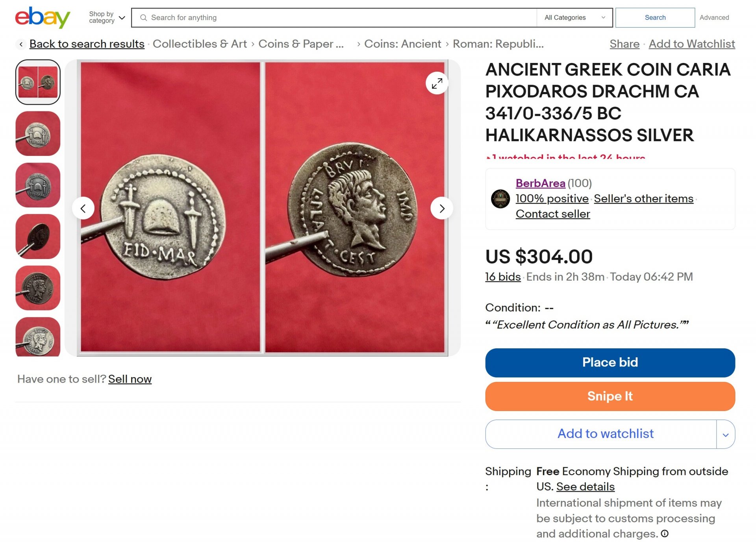Viewport: 756px width, 542px height.
Task: Go to Collectibles & Art breadcrumb
Action: 200,44
